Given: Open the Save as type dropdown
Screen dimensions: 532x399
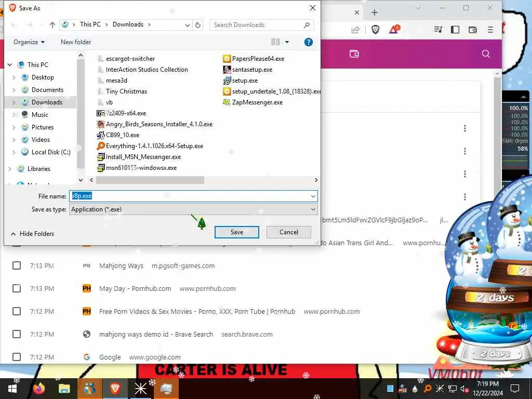Looking at the screenshot, I should (193, 209).
